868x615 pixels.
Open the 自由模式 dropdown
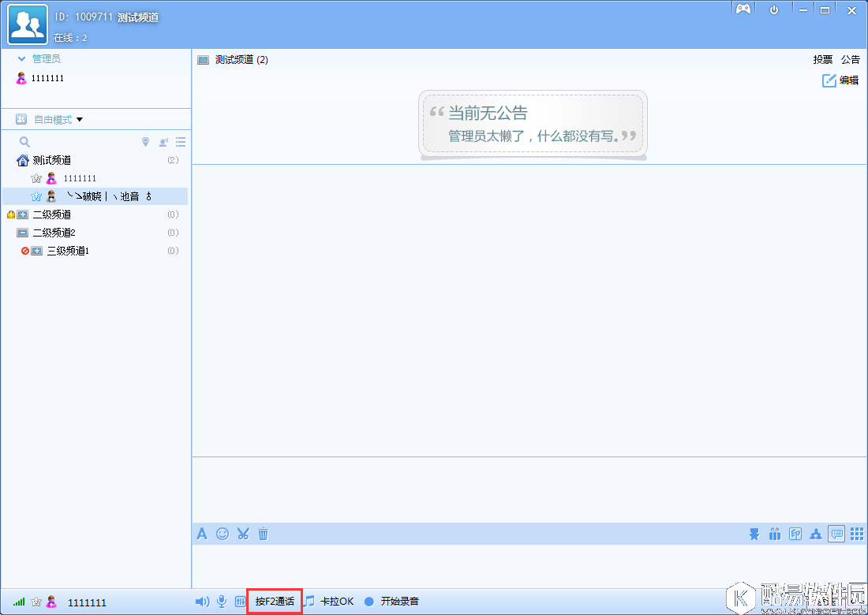(53, 118)
